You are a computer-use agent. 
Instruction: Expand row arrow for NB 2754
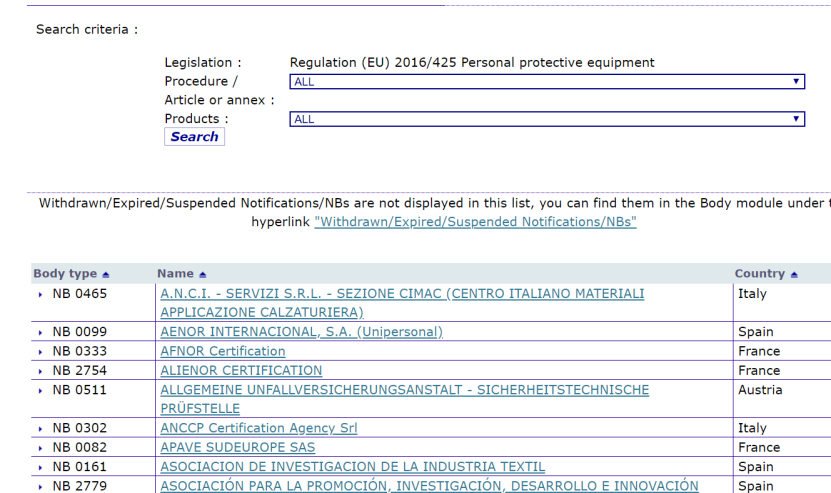(40, 371)
